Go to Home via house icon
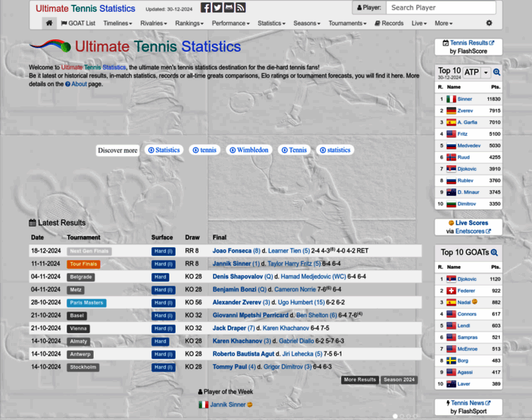The height and width of the screenshot is (420, 532). coord(49,23)
